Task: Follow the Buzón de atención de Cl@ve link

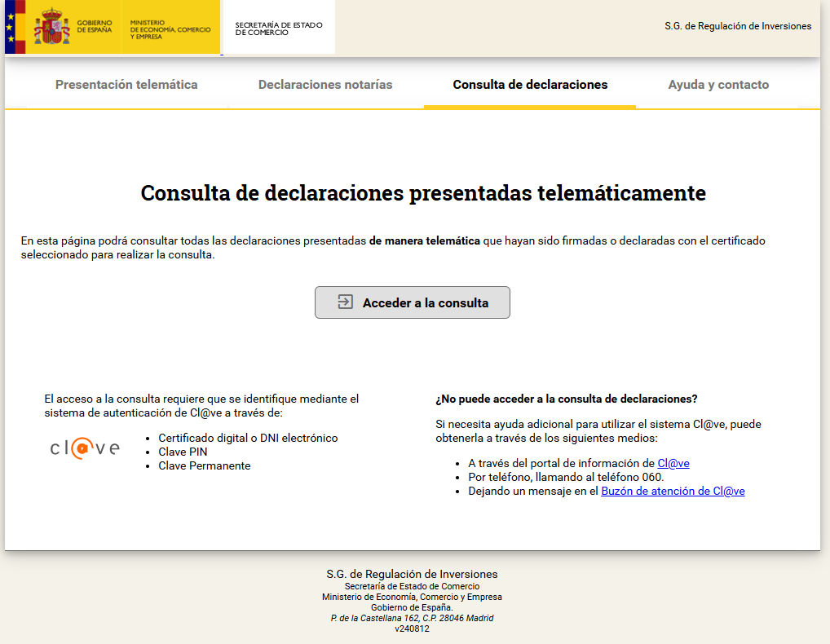Action: coord(673,491)
